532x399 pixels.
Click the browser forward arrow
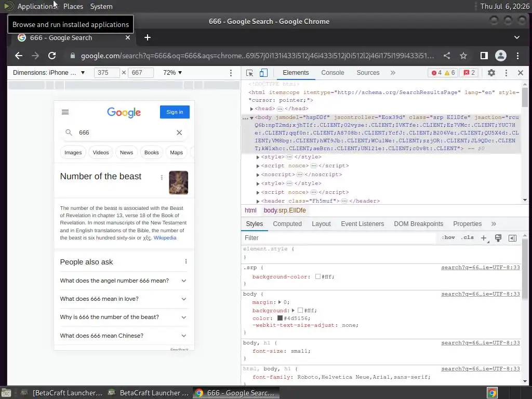click(35, 56)
